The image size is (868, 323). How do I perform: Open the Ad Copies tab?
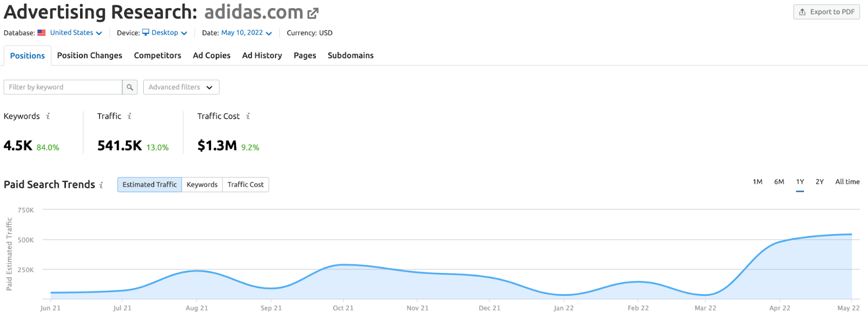tap(212, 55)
